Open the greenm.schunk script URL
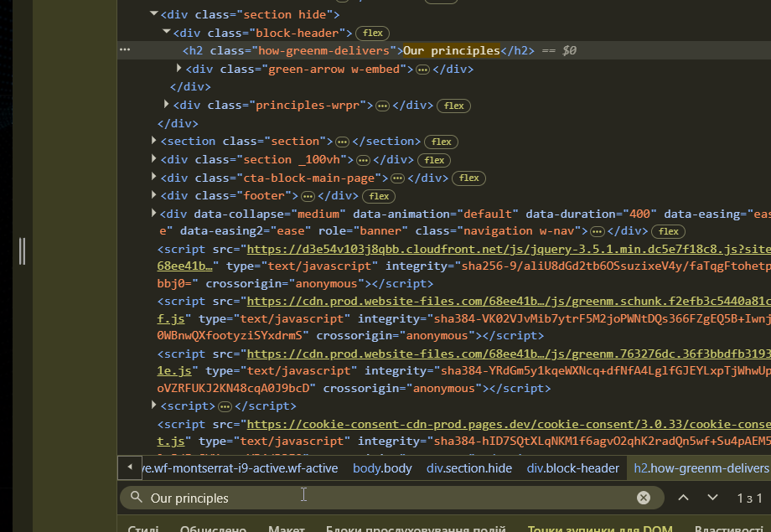Image resolution: width=771 pixels, height=532 pixels. [x=509, y=301]
